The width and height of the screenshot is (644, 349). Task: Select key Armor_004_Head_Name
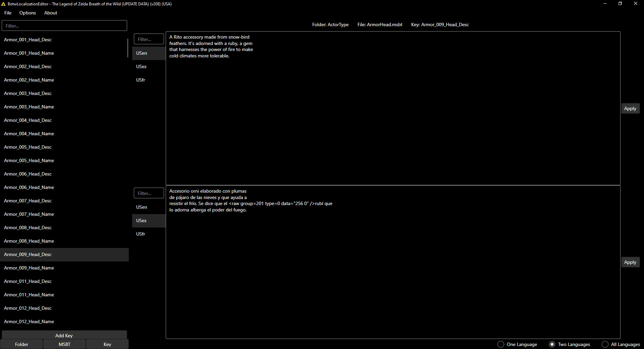[x=64, y=134]
